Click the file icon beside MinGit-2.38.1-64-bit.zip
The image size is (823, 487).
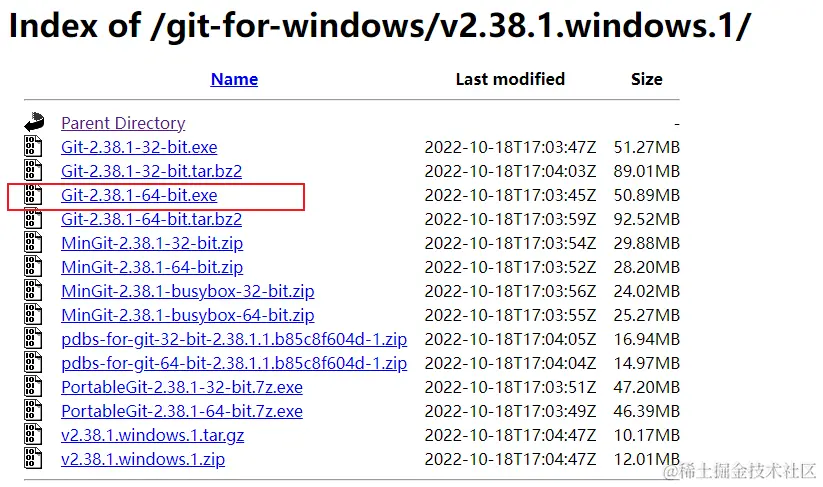pyautogui.click(x=33, y=267)
